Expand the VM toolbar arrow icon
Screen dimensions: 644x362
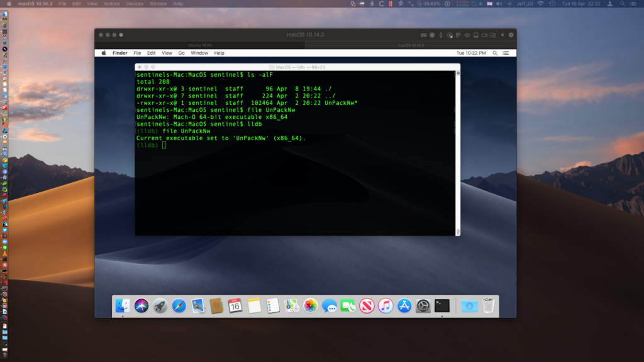(502, 35)
